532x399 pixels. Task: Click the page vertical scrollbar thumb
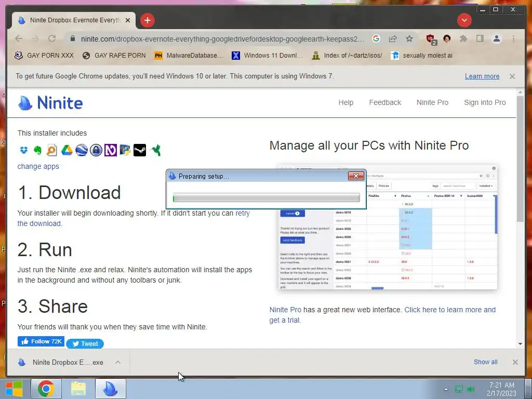(x=520, y=159)
